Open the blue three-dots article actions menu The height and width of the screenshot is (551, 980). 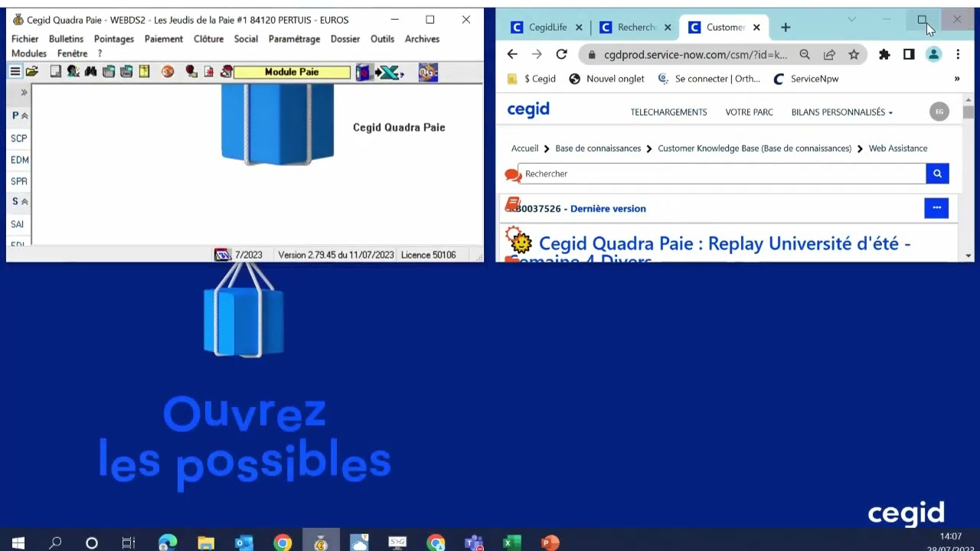tap(936, 208)
